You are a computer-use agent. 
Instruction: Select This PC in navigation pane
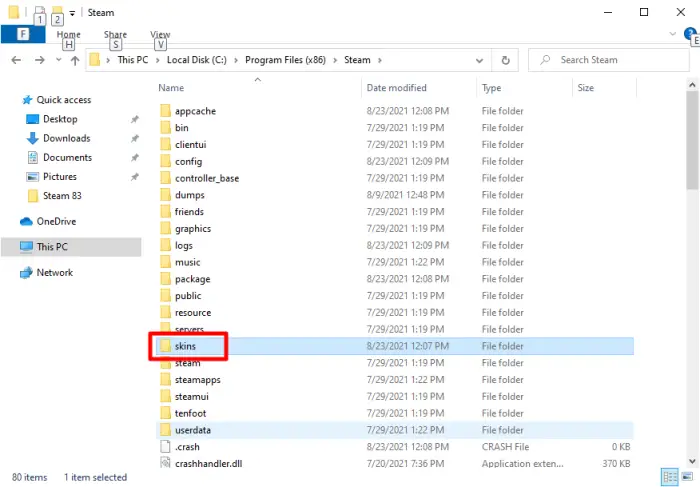[52, 247]
